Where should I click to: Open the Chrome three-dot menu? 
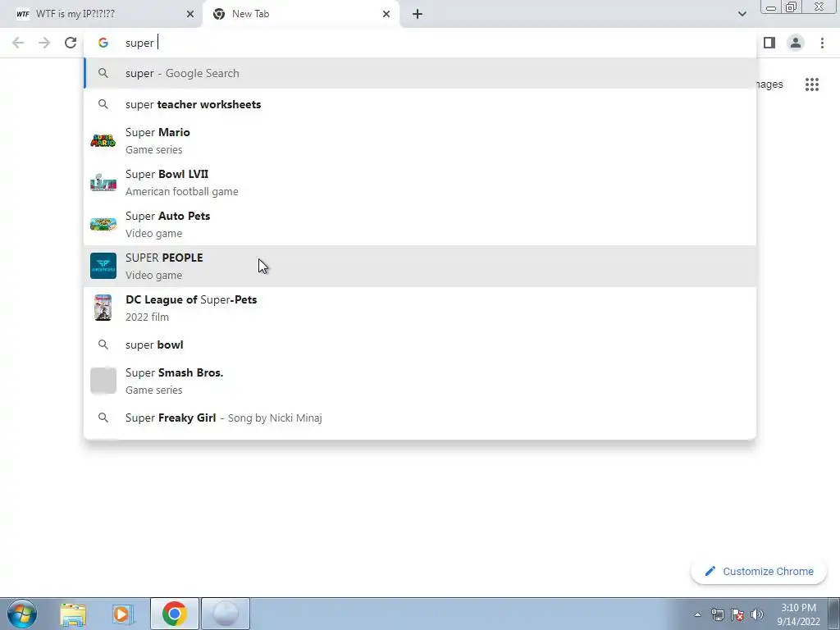pos(822,43)
